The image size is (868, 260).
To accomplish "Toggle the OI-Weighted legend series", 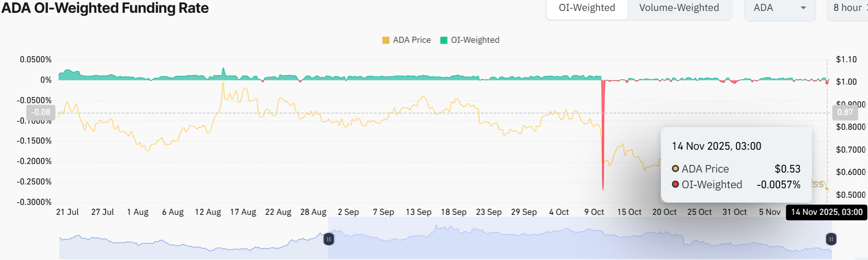I will 475,40.
